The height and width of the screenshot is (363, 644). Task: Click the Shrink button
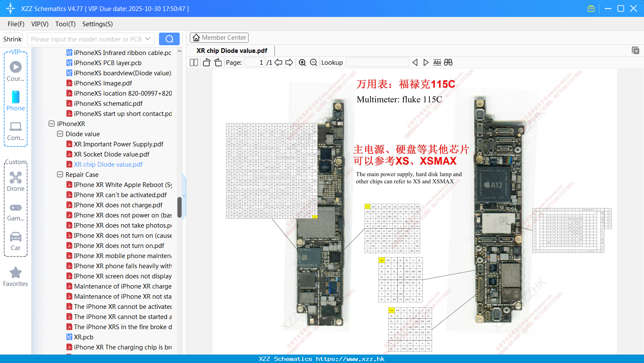coord(13,39)
